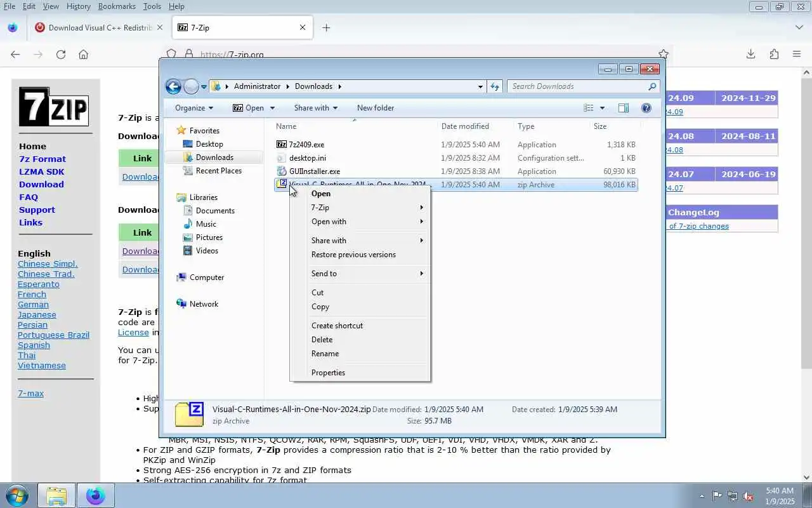Open view options dropdown arrow
This screenshot has width=812, height=508.
pyautogui.click(x=602, y=108)
